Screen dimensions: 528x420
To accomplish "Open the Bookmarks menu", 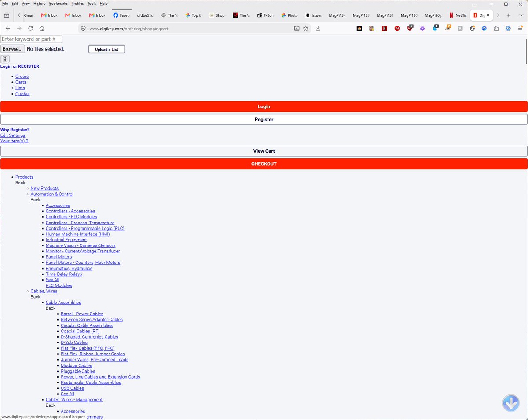I will (58, 4).
